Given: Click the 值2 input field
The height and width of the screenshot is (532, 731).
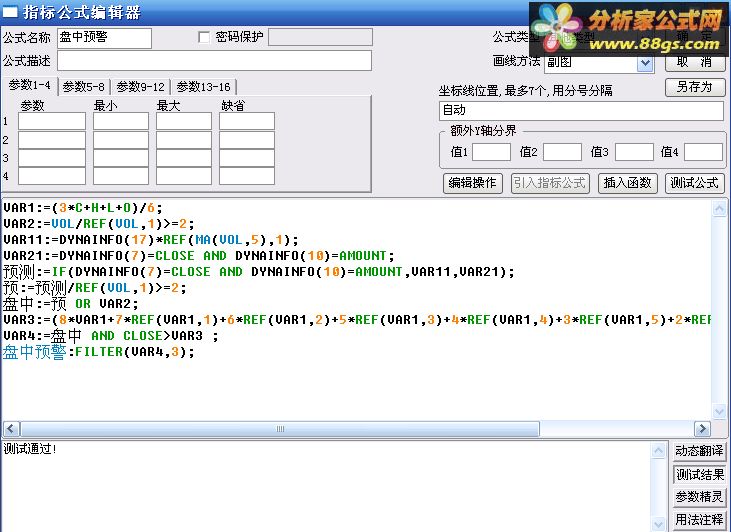Looking at the screenshot, I should (x=562, y=152).
